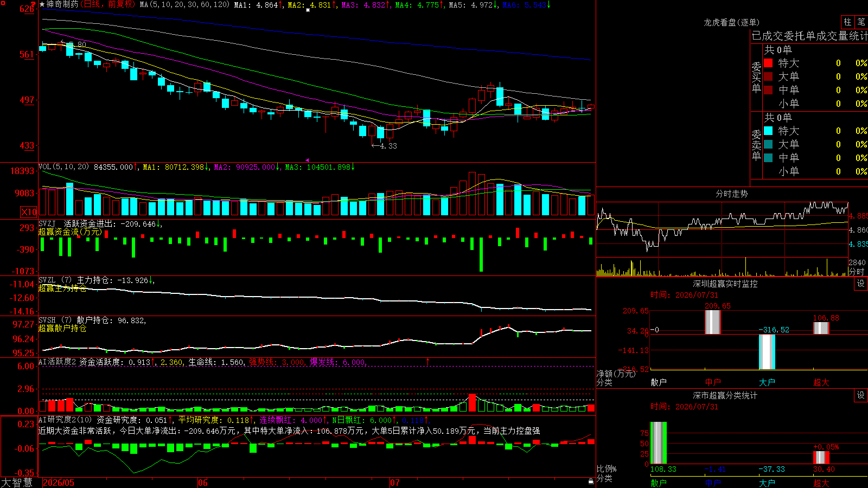Click the red 超大 30.40 bar in 深市超赢分类统计

click(x=821, y=457)
